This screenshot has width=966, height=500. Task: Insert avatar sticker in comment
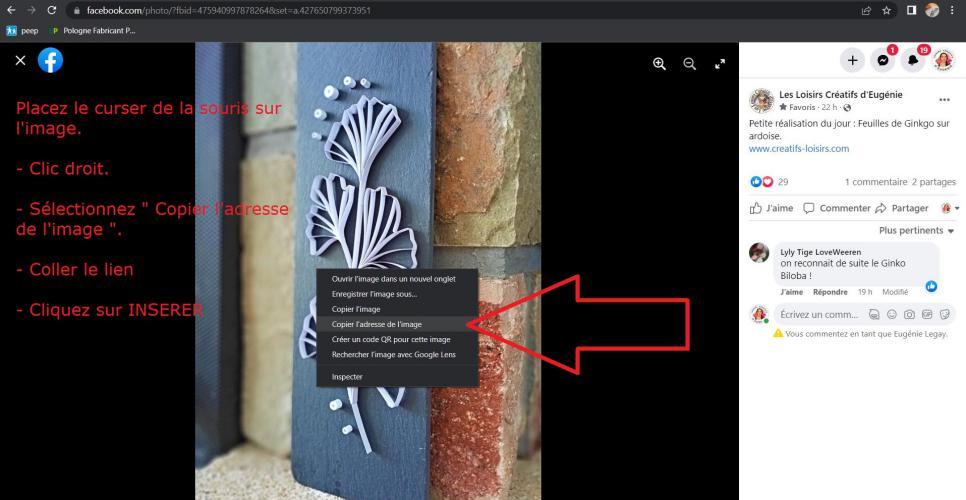[874, 315]
